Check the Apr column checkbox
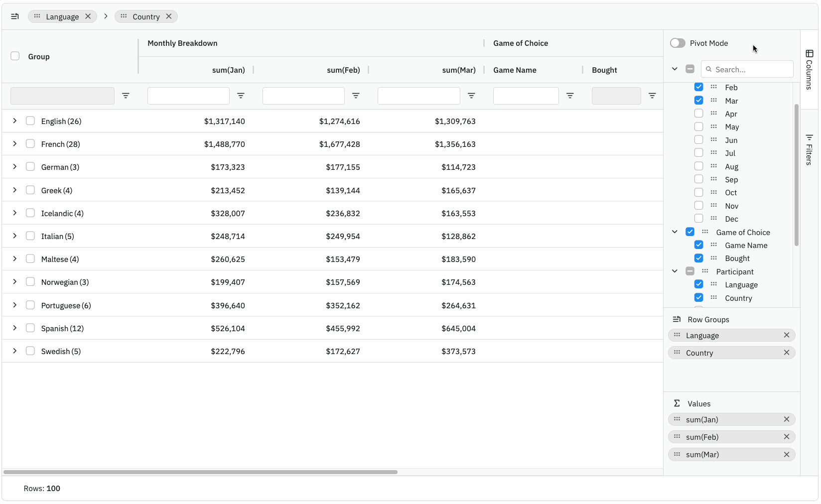 pyautogui.click(x=699, y=113)
